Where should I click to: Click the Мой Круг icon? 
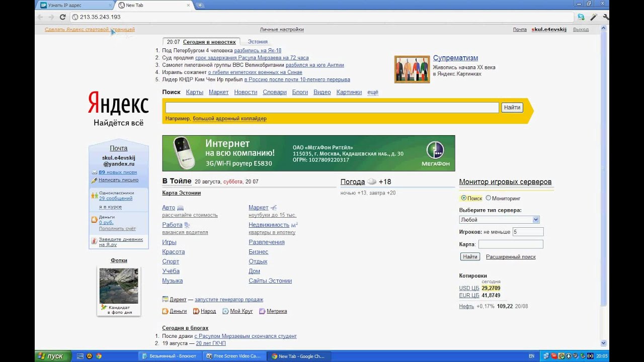(x=225, y=311)
